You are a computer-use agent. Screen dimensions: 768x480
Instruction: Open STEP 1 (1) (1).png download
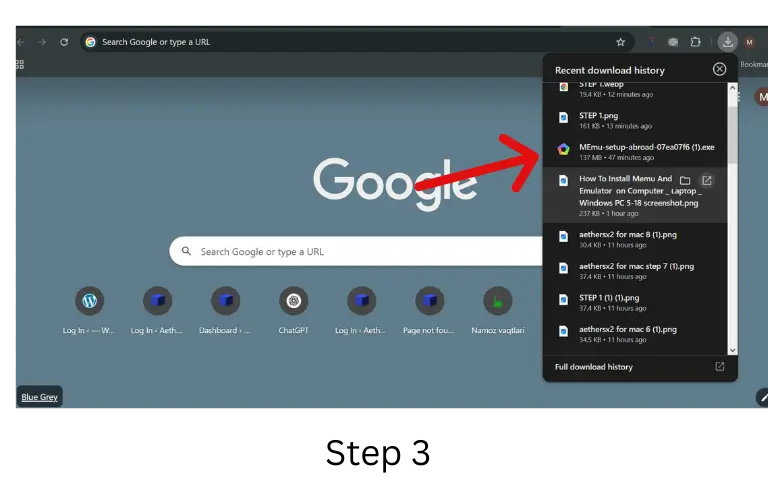tap(635, 302)
